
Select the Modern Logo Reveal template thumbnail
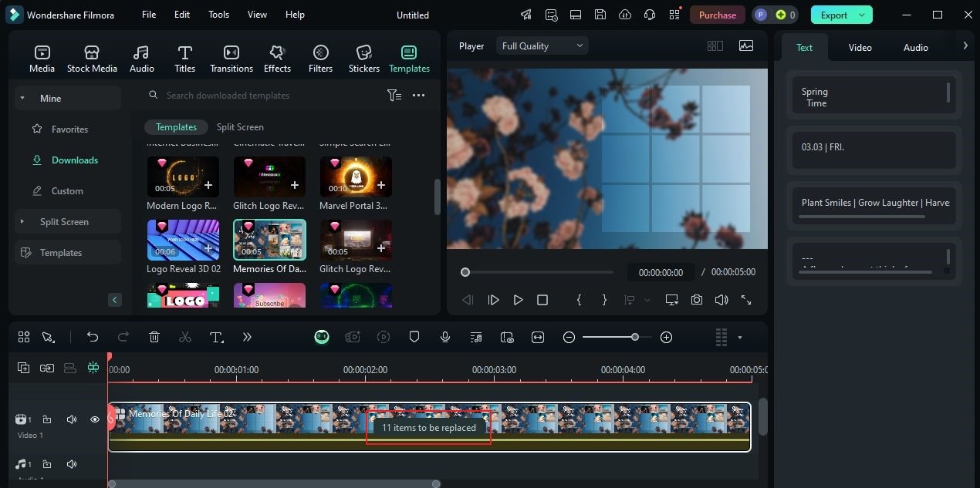click(183, 177)
